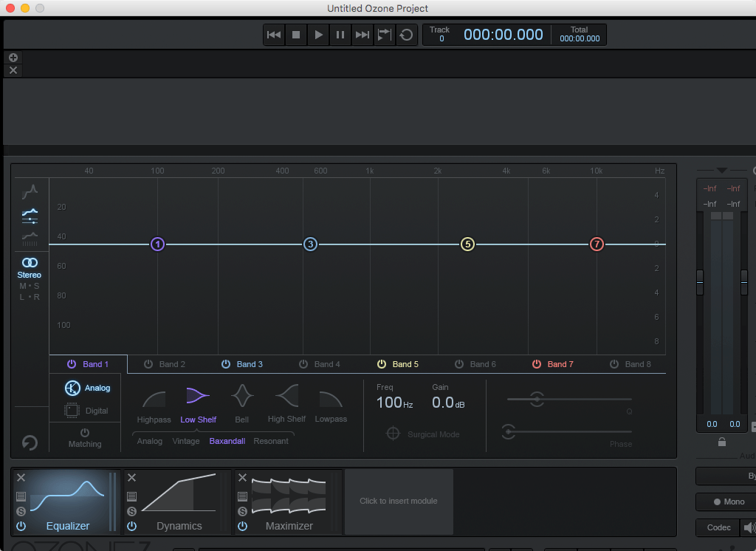Open the Band 8 tab

[638, 364]
